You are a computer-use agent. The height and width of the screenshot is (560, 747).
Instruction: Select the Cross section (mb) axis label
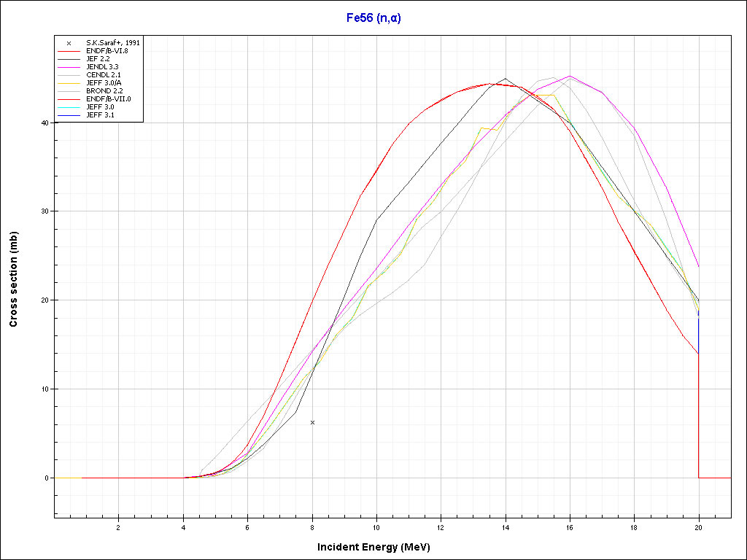coord(14,278)
